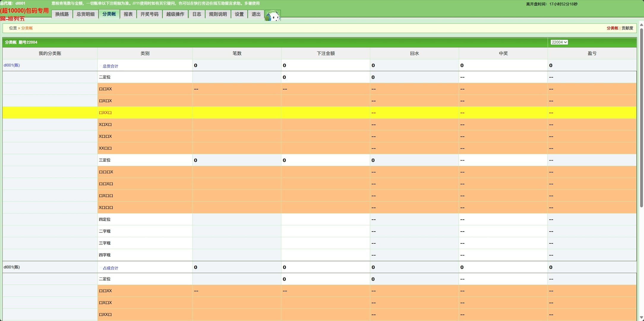Select the highlighted yellow 口XX口 row
644x321 pixels.
click(105, 113)
